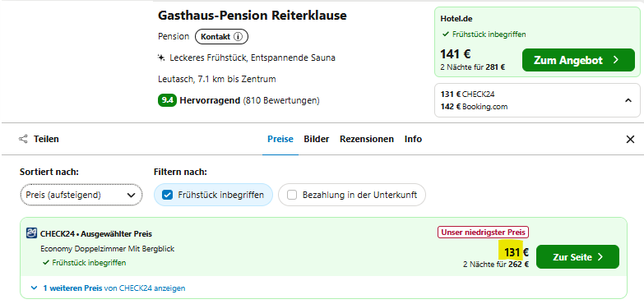
Task: Select the Info tab
Action: point(413,139)
